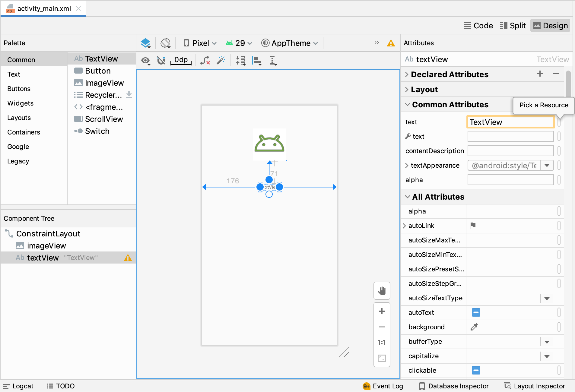575x392 pixels.
Task: Click contentDescription input field
Action: click(x=510, y=151)
